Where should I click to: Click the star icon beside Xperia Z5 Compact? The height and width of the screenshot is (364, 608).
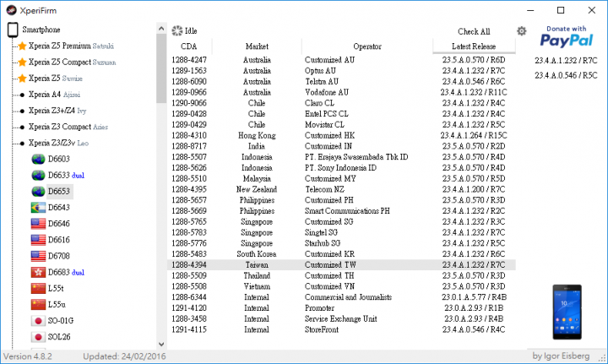tap(23, 62)
